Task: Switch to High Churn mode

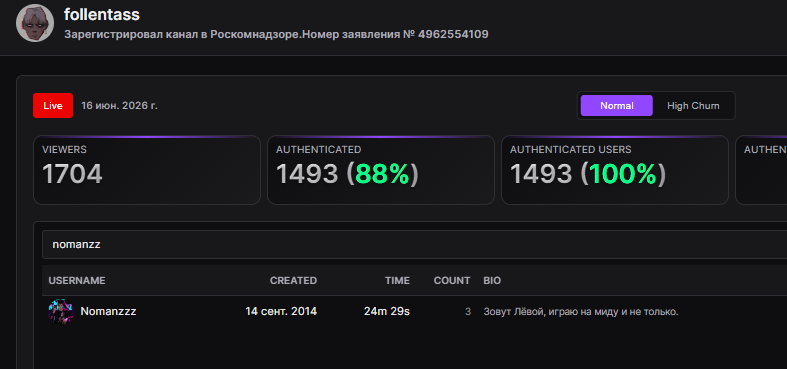Action: click(693, 106)
